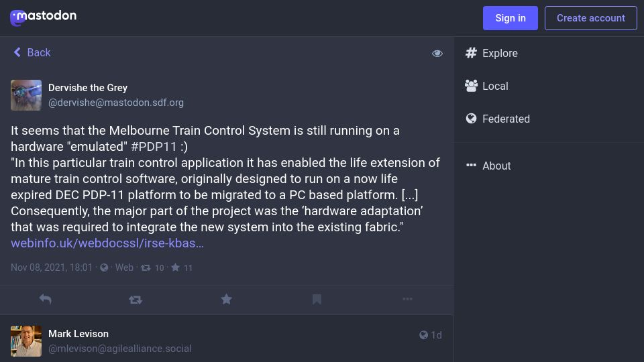Open the post's more options menu
644x362 pixels.
pos(407,299)
